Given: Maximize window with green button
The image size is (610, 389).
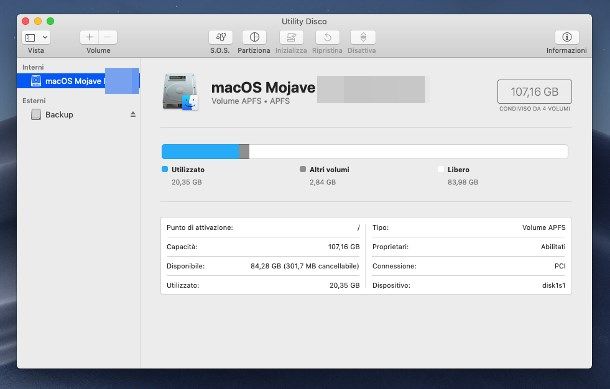Looking at the screenshot, I should click(x=51, y=21).
